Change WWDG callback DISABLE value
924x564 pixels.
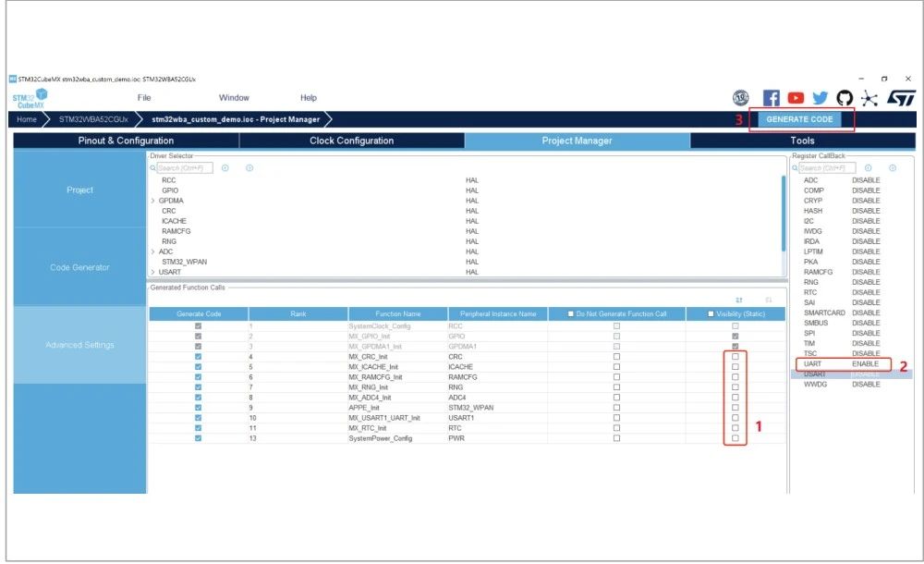(x=866, y=384)
